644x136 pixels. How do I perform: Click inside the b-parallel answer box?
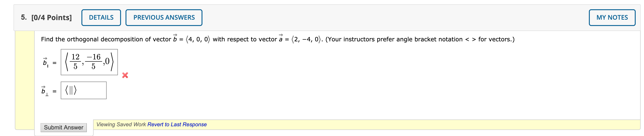point(89,62)
